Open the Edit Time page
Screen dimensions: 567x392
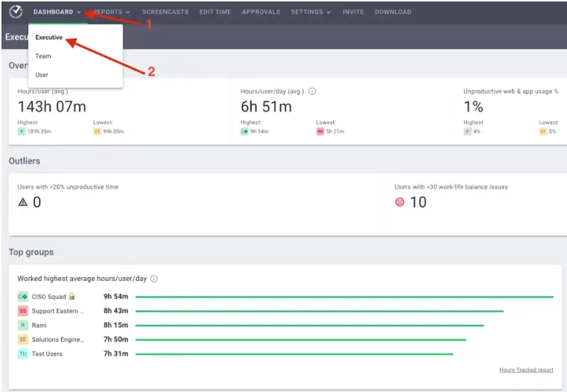tap(215, 12)
